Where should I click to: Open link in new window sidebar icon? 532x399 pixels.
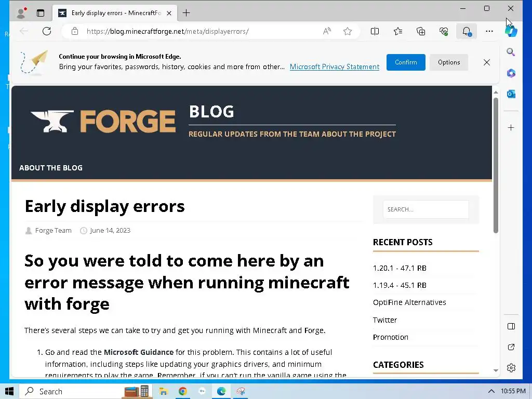coord(511,347)
